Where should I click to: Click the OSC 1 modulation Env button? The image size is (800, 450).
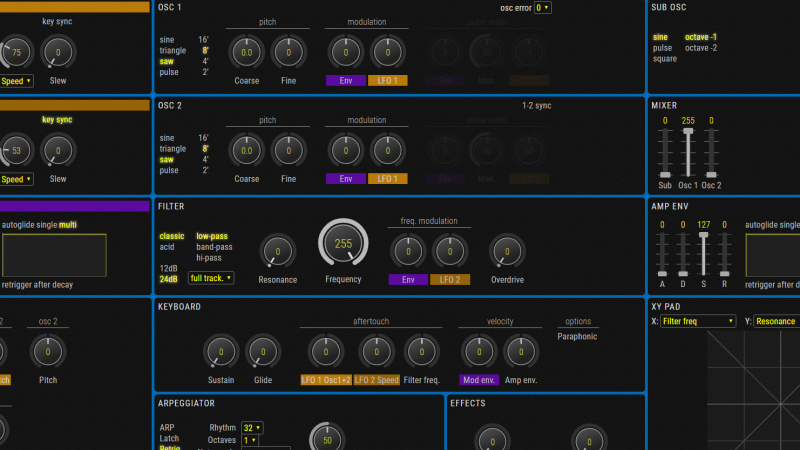click(345, 81)
